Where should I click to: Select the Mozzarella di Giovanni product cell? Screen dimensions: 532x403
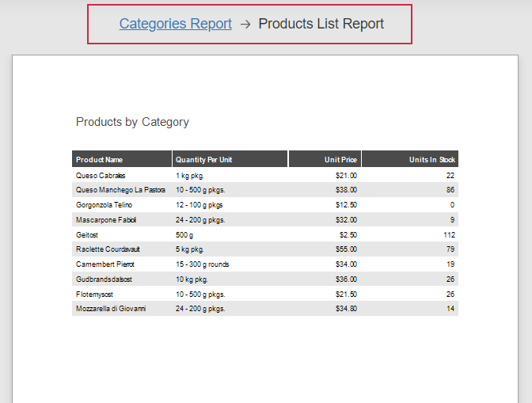pyautogui.click(x=111, y=309)
